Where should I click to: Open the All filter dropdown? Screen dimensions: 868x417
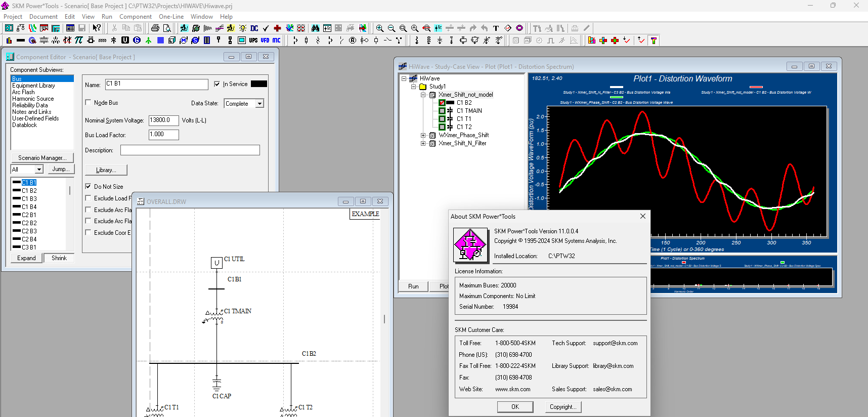39,169
